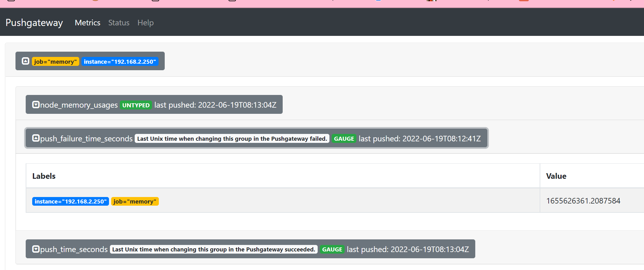Go to Pushgateway home brand link

pos(34,23)
